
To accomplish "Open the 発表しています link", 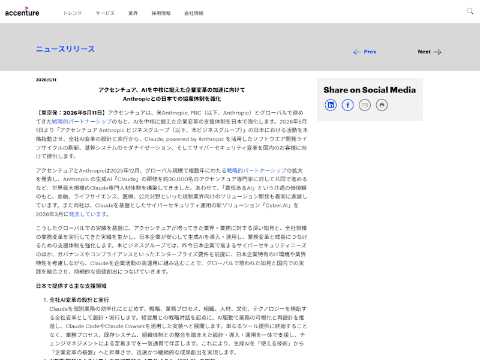I will click(x=88, y=214).
